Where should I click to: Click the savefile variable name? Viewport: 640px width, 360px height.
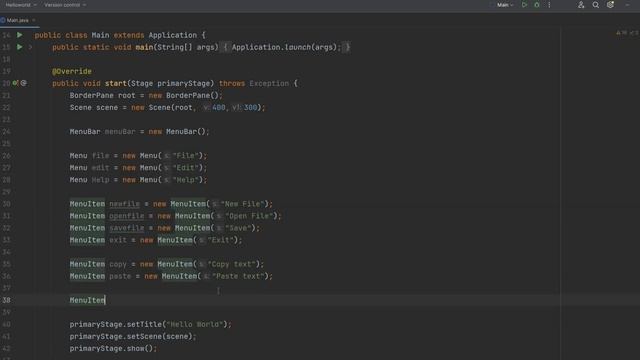[x=127, y=228]
